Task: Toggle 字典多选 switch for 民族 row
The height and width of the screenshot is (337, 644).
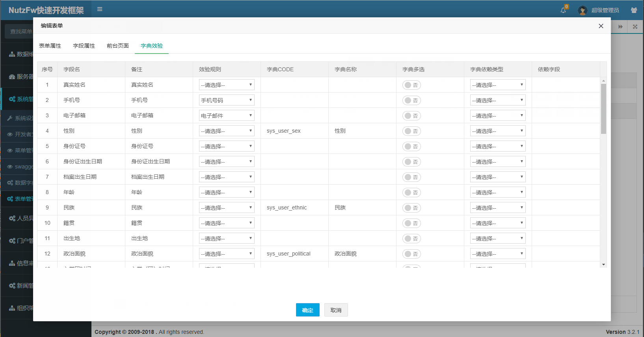Action: (x=411, y=208)
